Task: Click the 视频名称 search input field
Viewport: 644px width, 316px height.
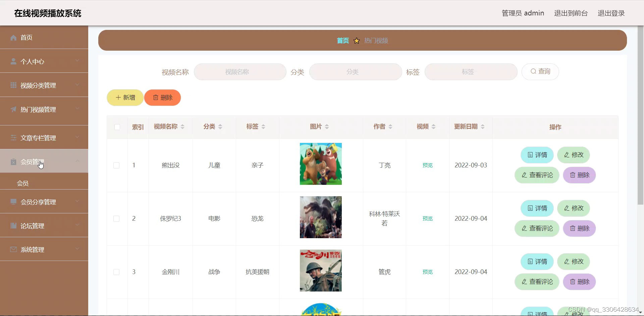Action: click(240, 72)
